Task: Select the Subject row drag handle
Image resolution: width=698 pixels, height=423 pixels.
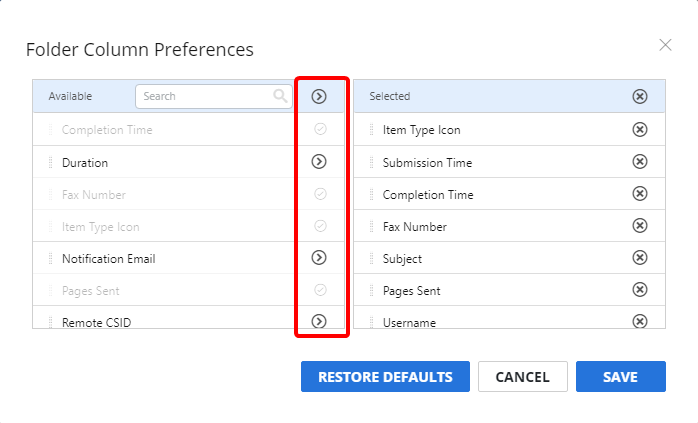Action: (371, 258)
